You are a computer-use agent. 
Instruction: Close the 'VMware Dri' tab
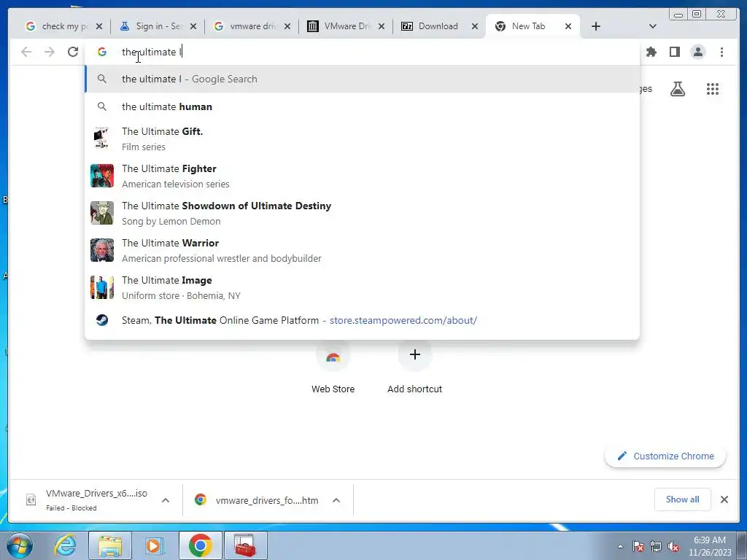pyautogui.click(x=381, y=26)
